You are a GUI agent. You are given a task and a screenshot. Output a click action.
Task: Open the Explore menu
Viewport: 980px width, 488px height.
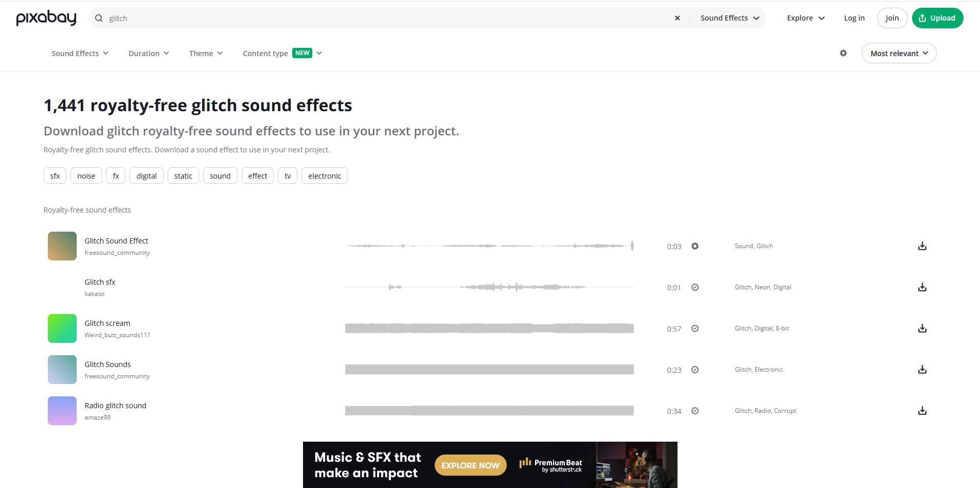tap(805, 18)
